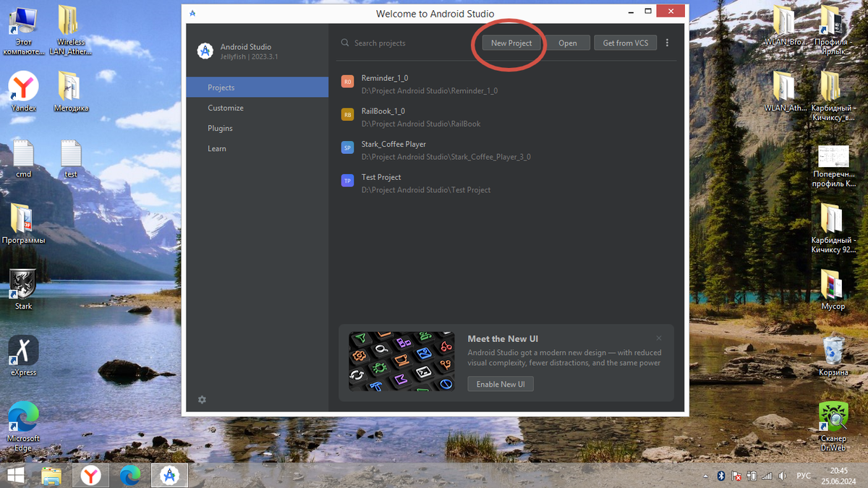Click the search magnifier icon

[345, 43]
